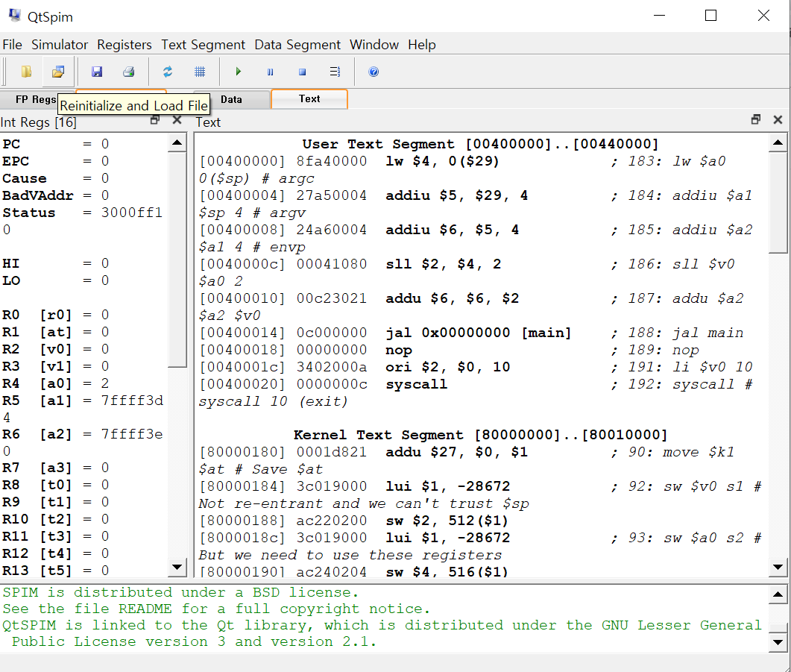Close the Text panel
Image resolution: width=791 pixels, height=672 pixels.
[x=778, y=119]
